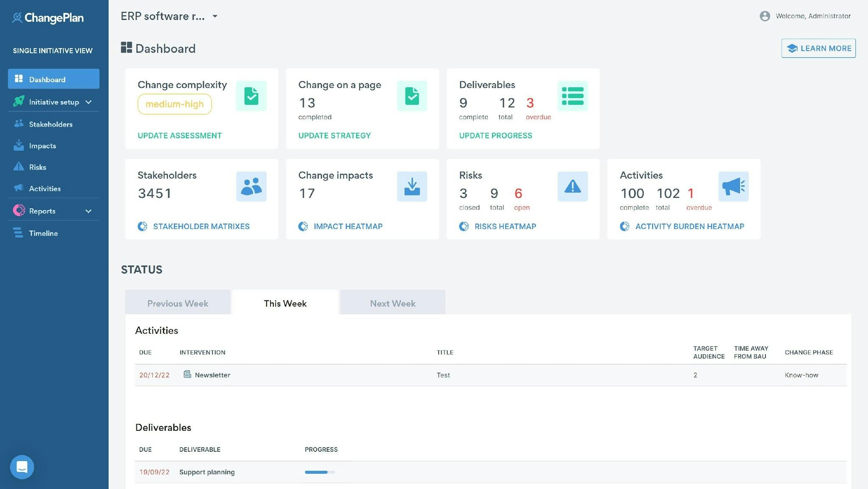The image size is (868, 489).
Task: Open the Stakeholders sidebar section
Action: point(50,124)
